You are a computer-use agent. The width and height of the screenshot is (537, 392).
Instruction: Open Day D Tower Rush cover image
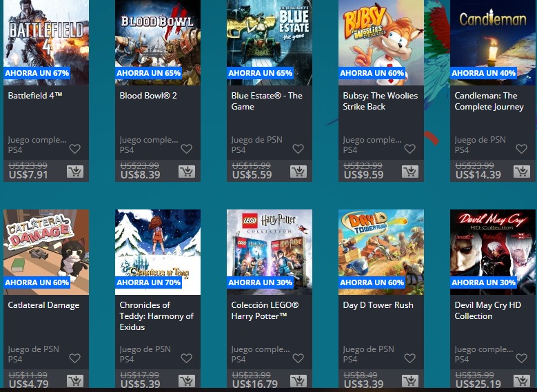point(381,252)
